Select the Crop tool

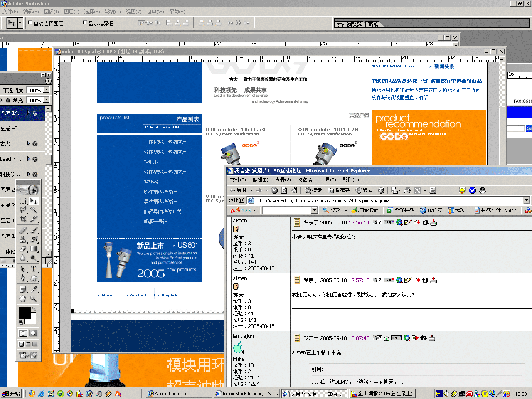[23, 219]
